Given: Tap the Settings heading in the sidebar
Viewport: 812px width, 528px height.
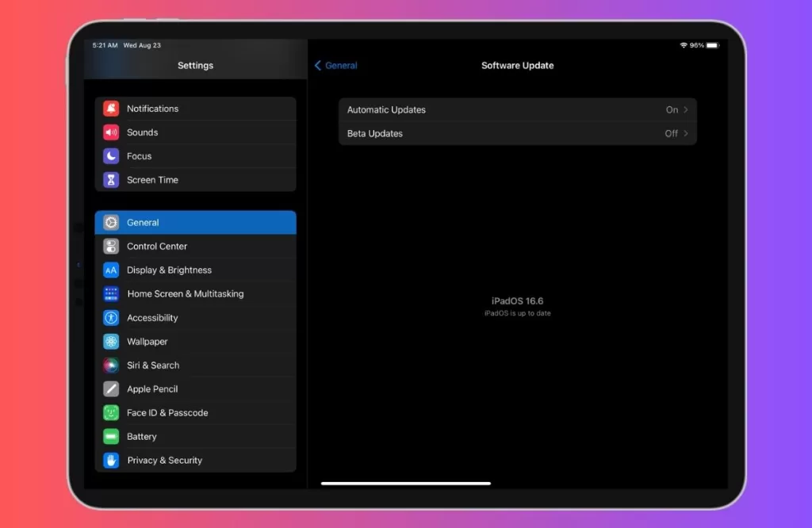Looking at the screenshot, I should (195, 66).
